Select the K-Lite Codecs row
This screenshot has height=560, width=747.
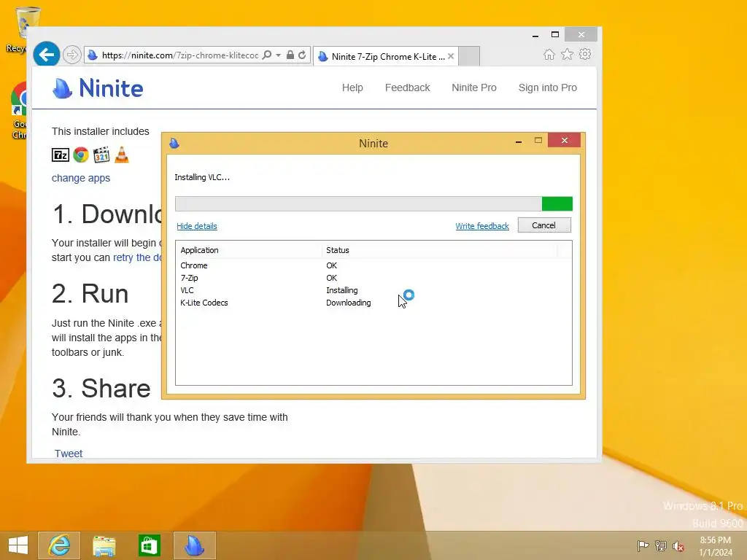(x=373, y=303)
